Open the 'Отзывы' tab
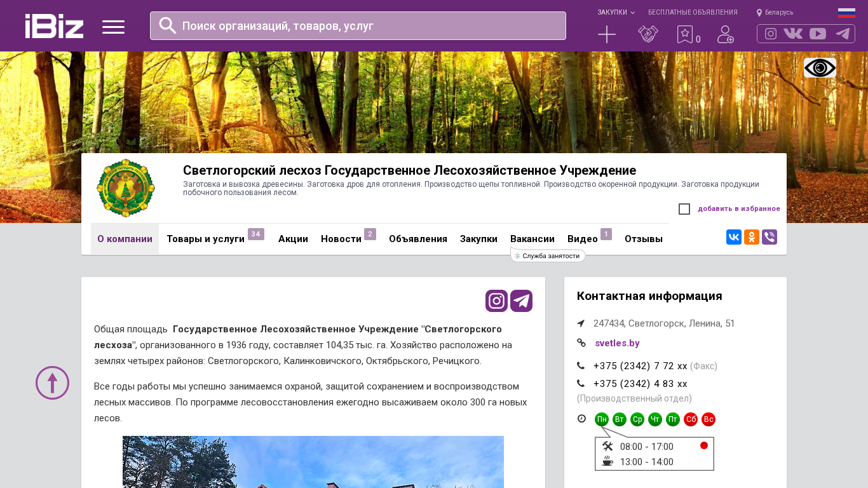This screenshot has height=488, width=868. [644, 239]
